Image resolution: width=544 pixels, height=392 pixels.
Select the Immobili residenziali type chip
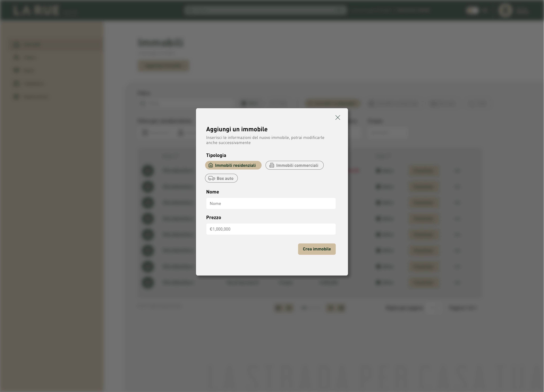click(233, 165)
